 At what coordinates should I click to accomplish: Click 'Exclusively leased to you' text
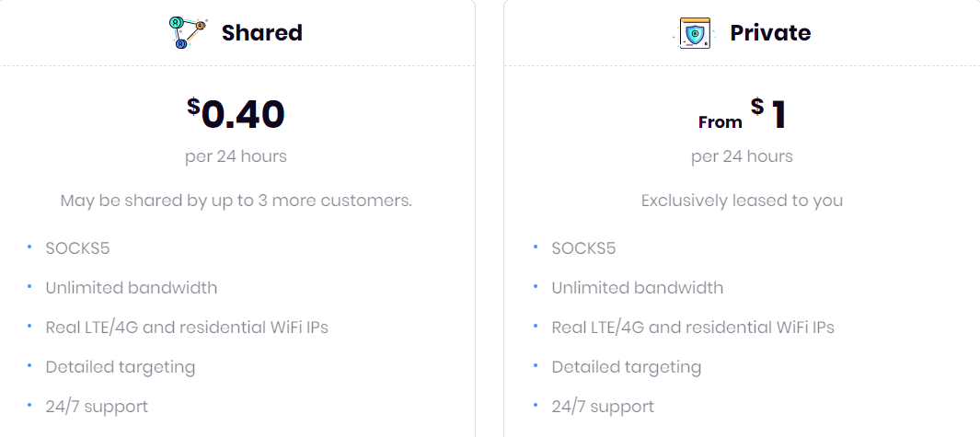[742, 201]
